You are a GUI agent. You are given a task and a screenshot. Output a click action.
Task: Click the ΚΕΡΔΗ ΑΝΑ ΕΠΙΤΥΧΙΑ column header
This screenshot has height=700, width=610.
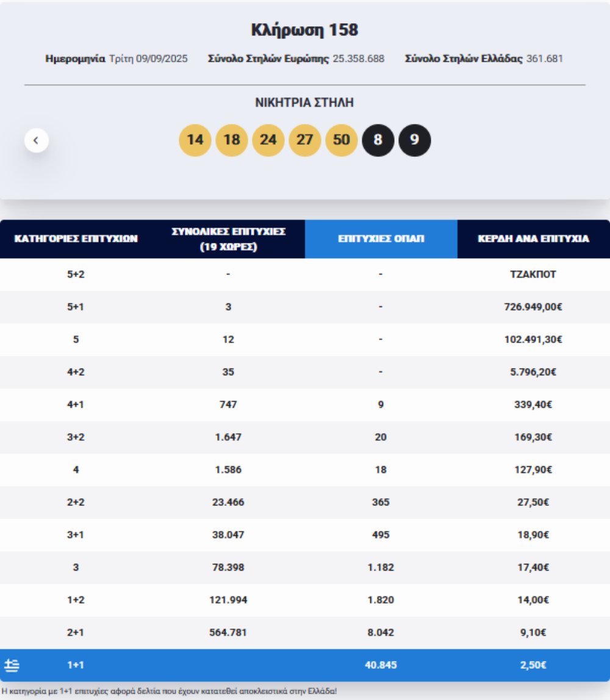(x=533, y=239)
